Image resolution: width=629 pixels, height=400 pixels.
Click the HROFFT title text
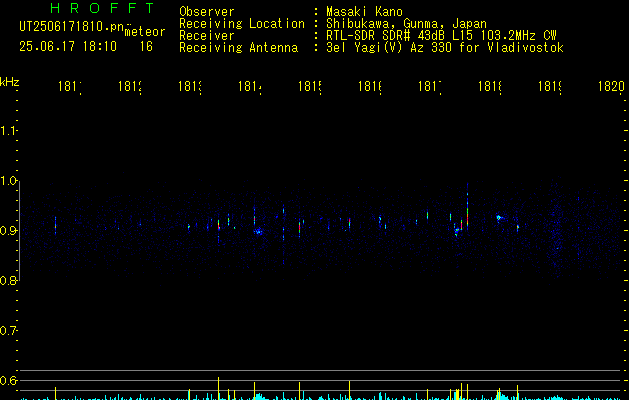point(102,8)
